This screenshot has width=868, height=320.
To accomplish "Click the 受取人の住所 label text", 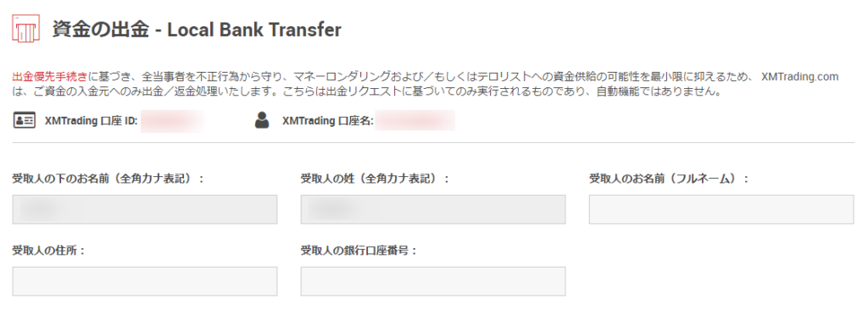I will [x=48, y=251].
